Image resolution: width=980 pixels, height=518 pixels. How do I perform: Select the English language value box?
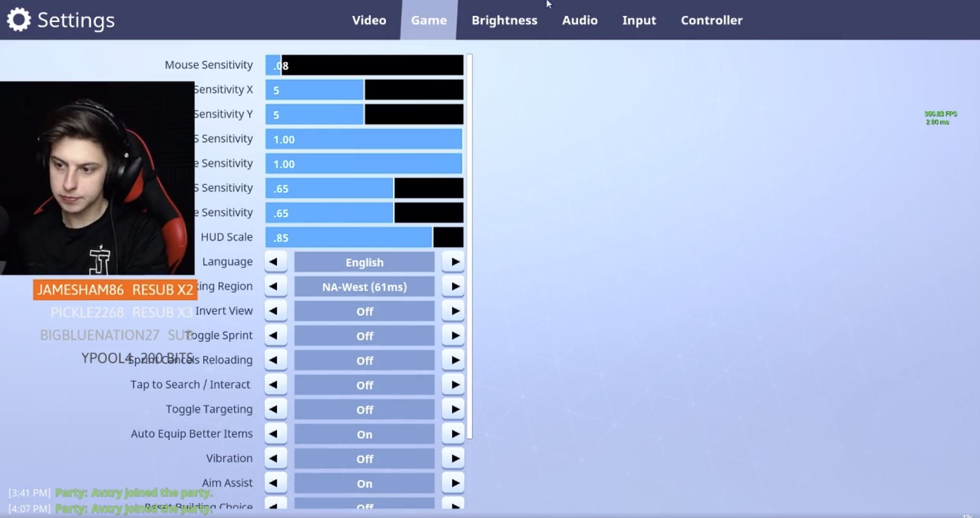click(364, 262)
